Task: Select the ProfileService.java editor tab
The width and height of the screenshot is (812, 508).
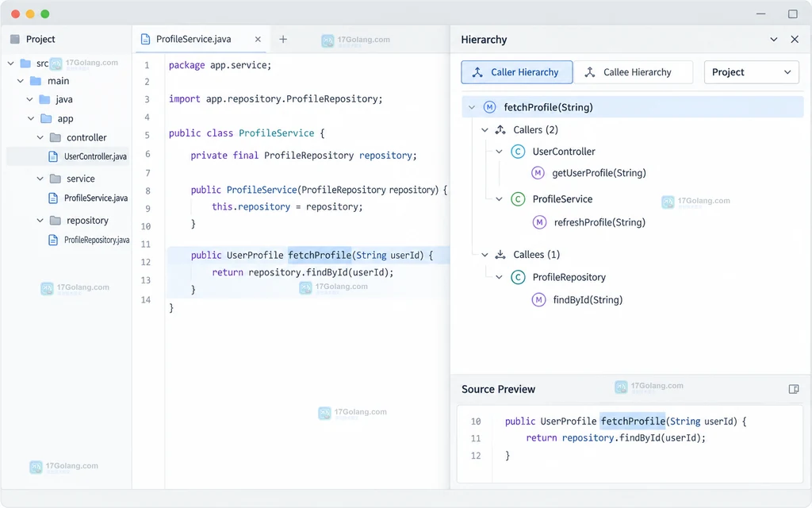Action: click(x=201, y=39)
